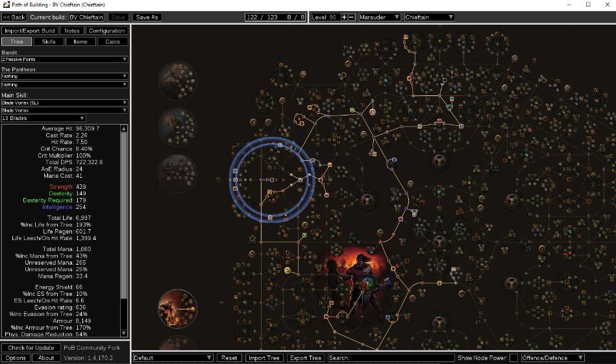The image size is (616, 364).
Task: Click the stats panel scrollbar thumb
Action: (x=124, y=215)
